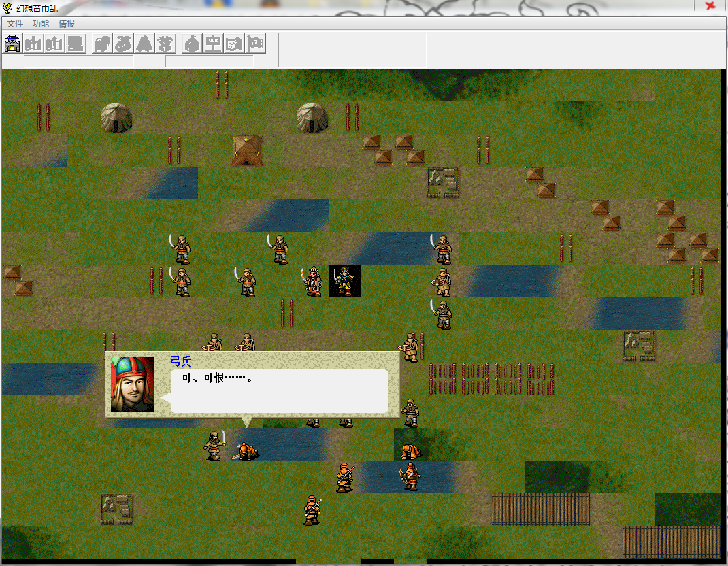Click the greyed signboard toolbar icon
The image size is (728, 566).
213,44
